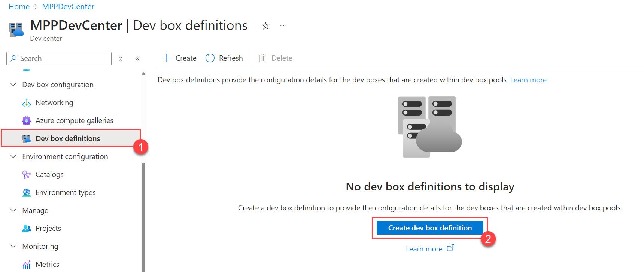Click the Metrics chart icon
The image size is (644, 272).
click(x=27, y=265)
